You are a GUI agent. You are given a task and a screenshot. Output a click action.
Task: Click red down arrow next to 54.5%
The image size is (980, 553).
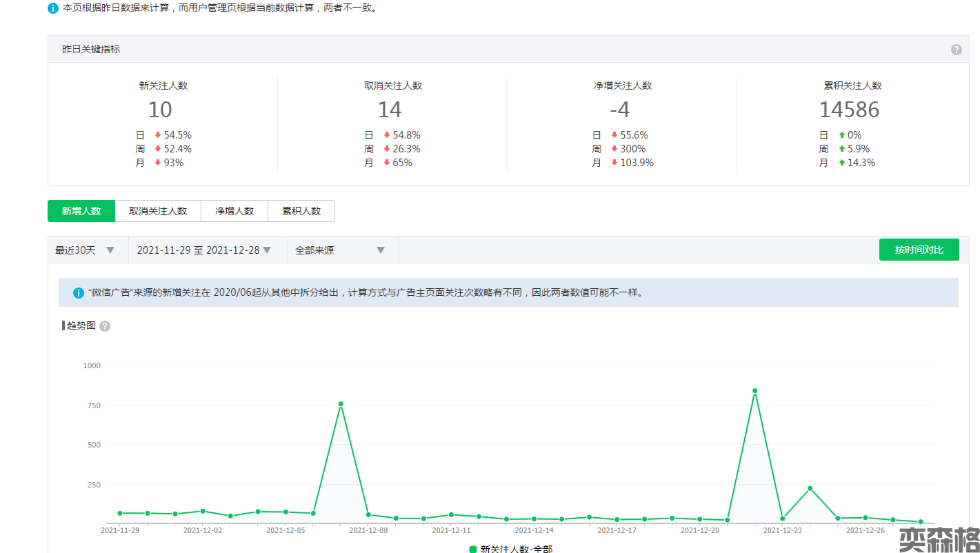coord(158,135)
